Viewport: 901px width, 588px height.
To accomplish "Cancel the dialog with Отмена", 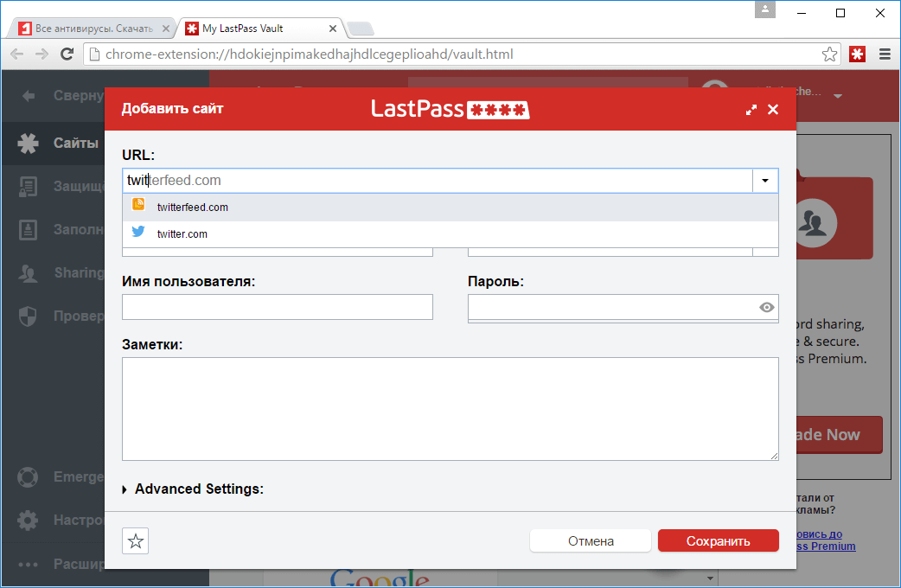I will pyautogui.click(x=590, y=540).
